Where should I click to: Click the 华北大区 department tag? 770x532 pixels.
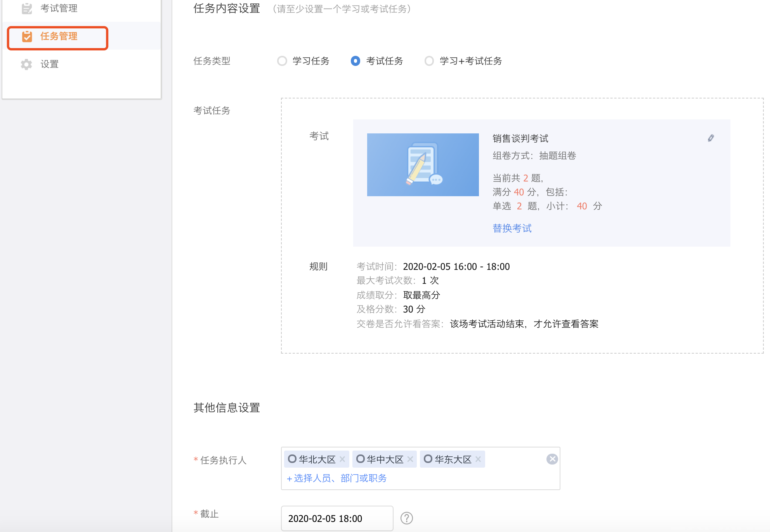pyautogui.click(x=317, y=459)
